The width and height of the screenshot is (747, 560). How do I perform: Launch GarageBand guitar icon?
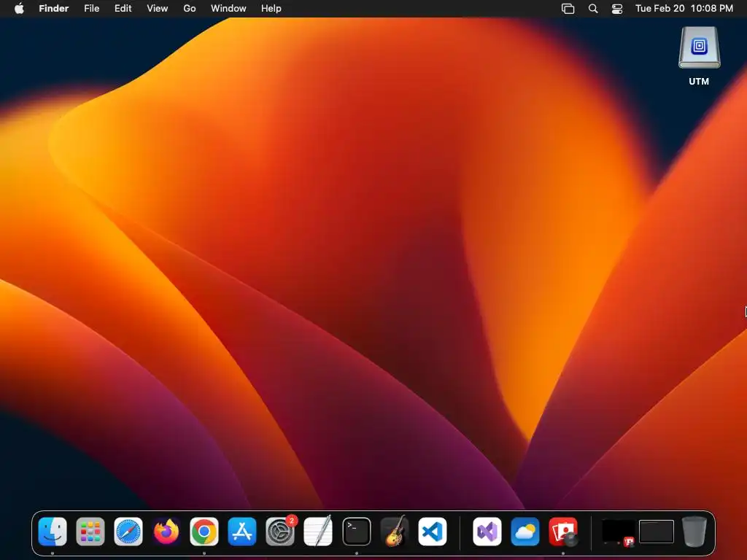[395, 531]
